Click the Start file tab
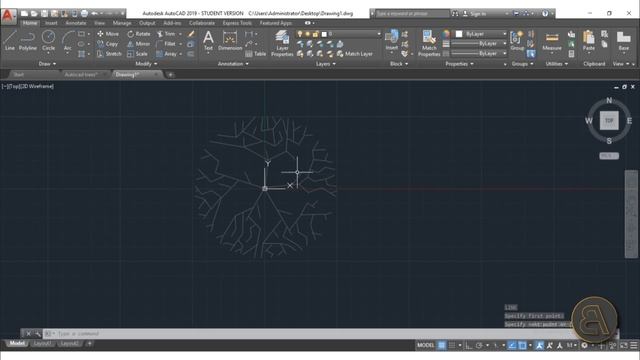 [18, 75]
